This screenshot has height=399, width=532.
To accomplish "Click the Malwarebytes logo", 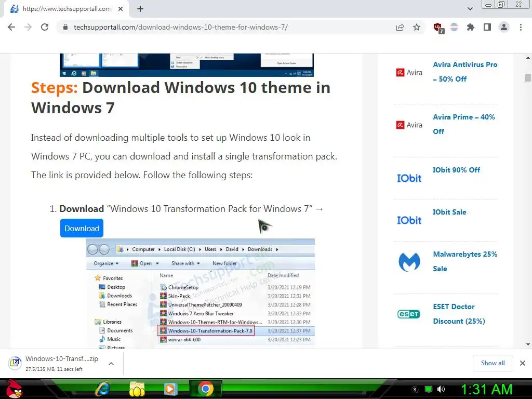I will coord(409,262).
